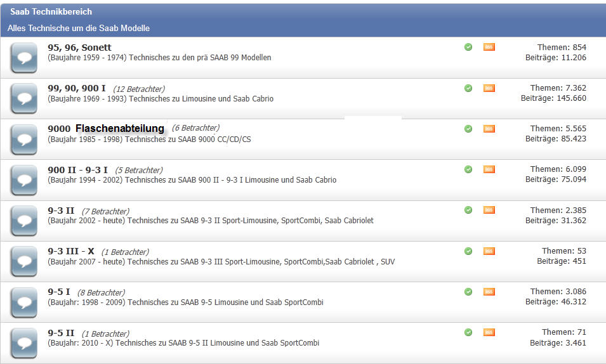Click forum bubble icon for 99, 90, 900 I
The height and width of the screenshot is (364, 606).
click(24, 98)
